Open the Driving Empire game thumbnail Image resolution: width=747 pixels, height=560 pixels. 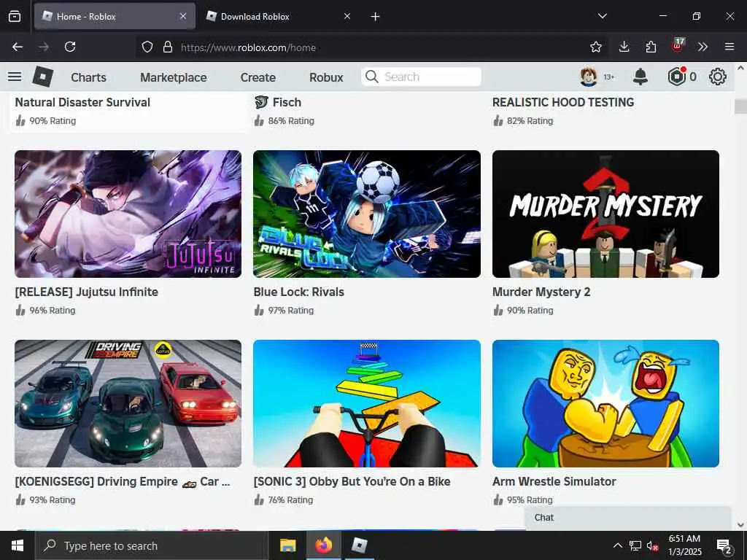[128, 403]
